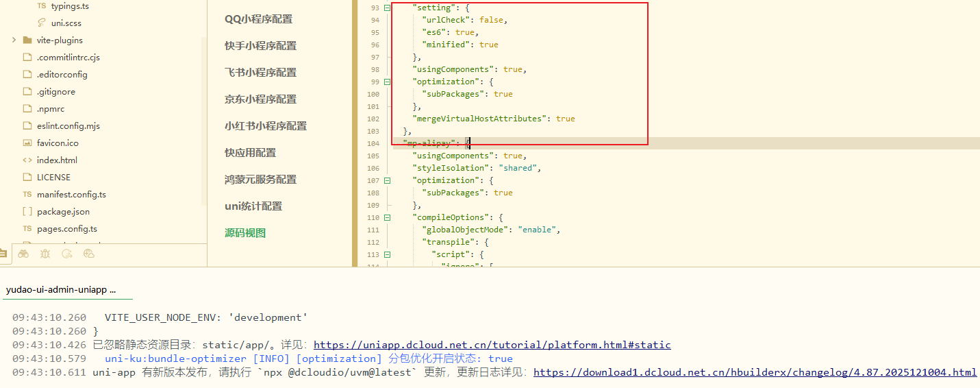Select the 源码视图 source view item
The height and width of the screenshot is (388, 980).
point(245,233)
